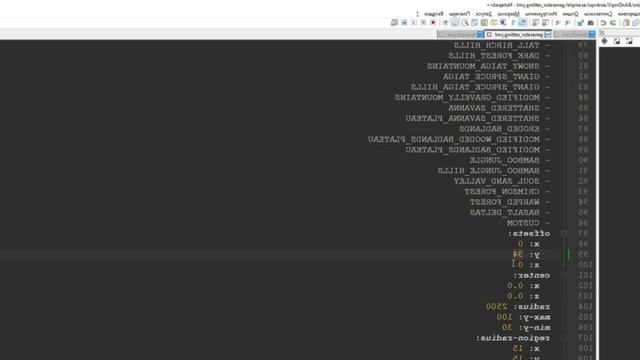Collapse the offsets fold marker

pos(564,233)
